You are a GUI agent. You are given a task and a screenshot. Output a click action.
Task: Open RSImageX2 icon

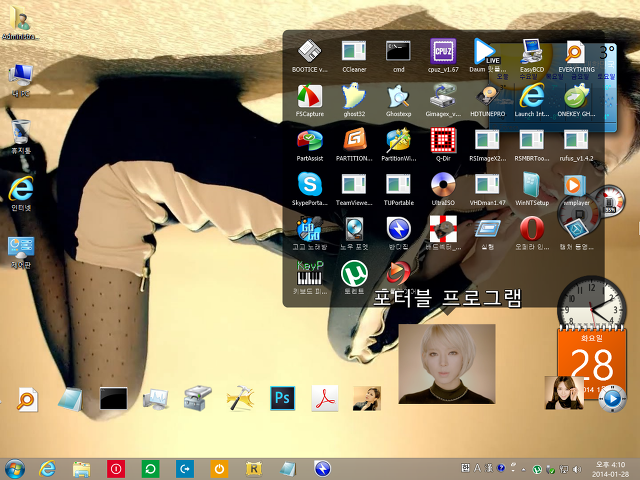(487, 141)
